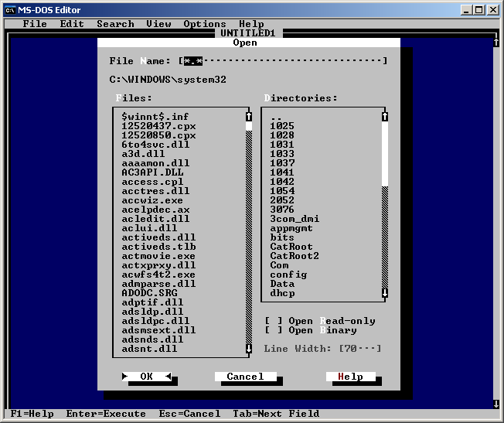Select the 1033 directory
This screenshot has width=504, height=423.
282,154
